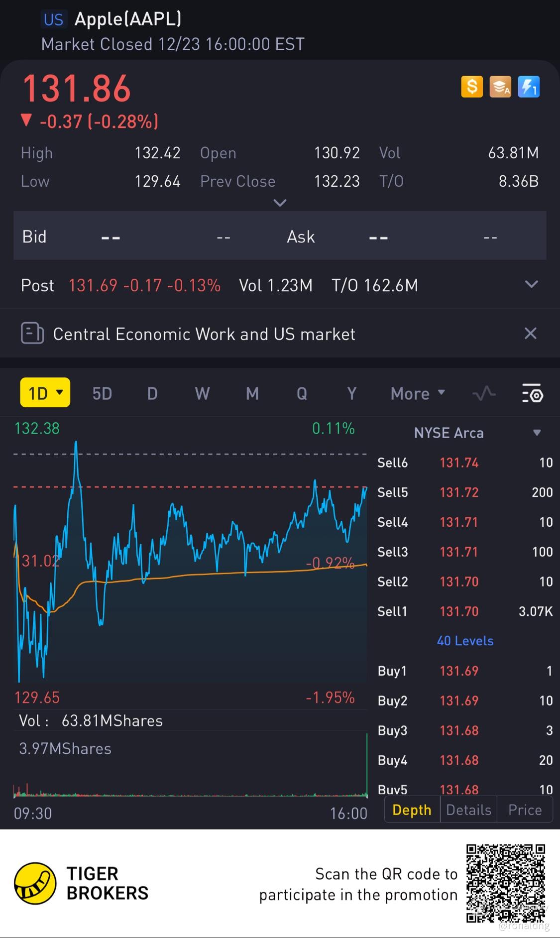Tap the orange dollar sign icon
Screen dimensions: 560x938
[471, 87]
